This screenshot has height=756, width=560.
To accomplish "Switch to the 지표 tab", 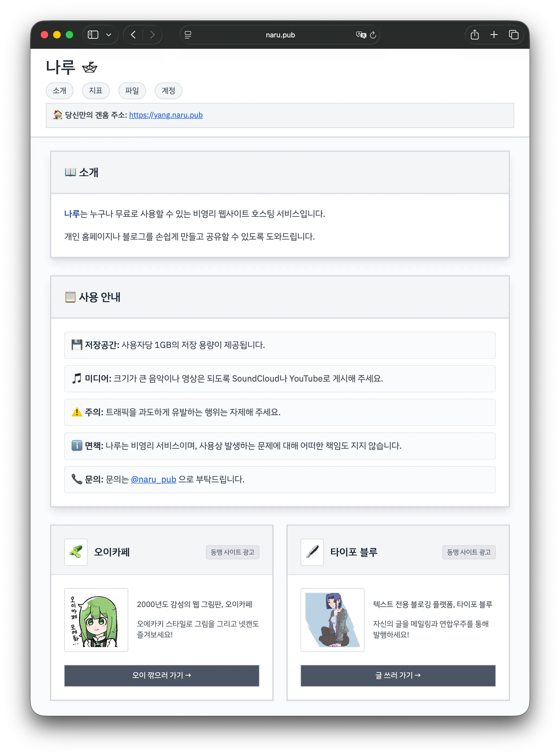I will 96,91.
